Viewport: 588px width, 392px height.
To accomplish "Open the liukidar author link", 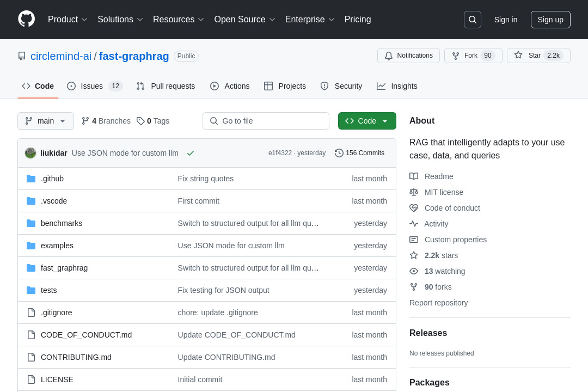I will [x=53, y=153].
